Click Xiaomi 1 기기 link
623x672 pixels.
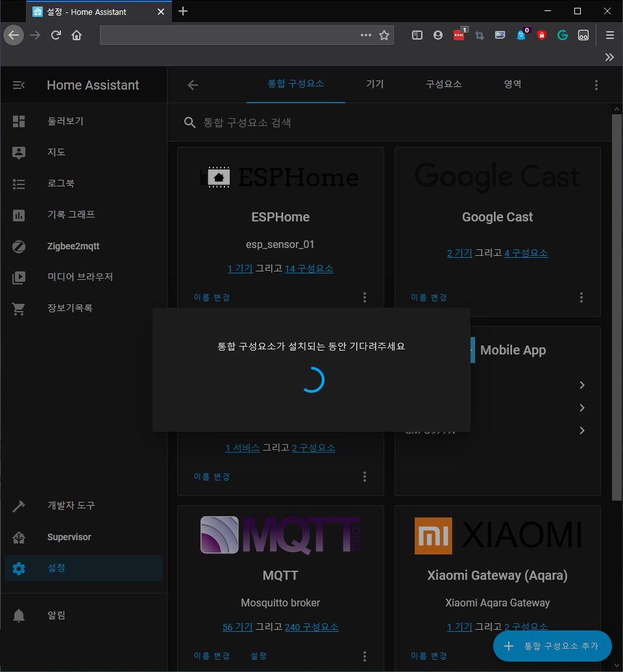click(x=459, y=627)
